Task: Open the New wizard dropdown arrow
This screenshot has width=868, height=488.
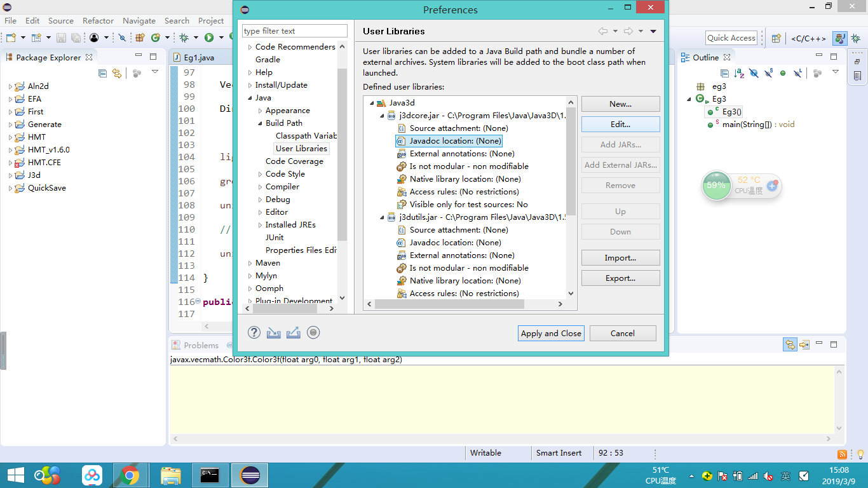Action: coord(23,38)
